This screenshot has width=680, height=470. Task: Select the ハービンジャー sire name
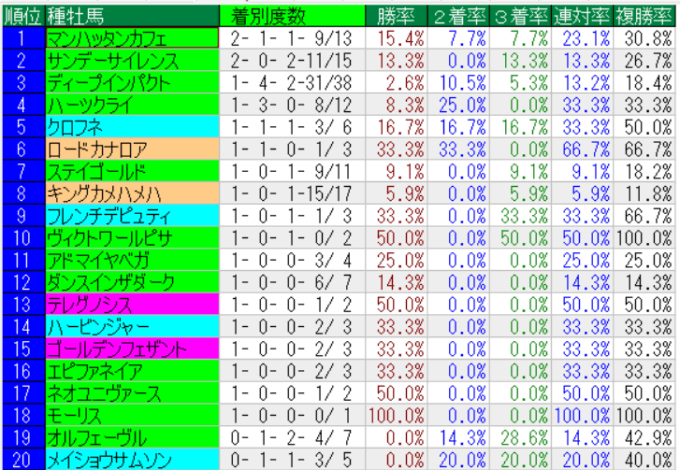[132, 327]
